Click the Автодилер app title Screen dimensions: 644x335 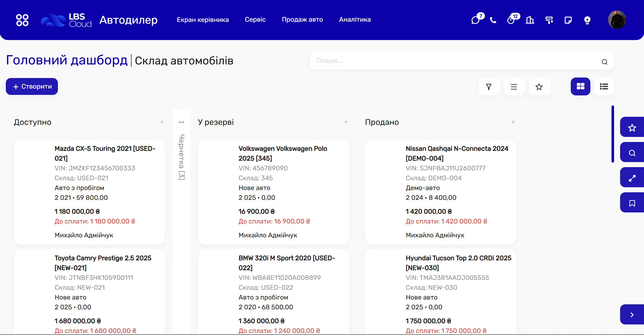click(128, 20)
